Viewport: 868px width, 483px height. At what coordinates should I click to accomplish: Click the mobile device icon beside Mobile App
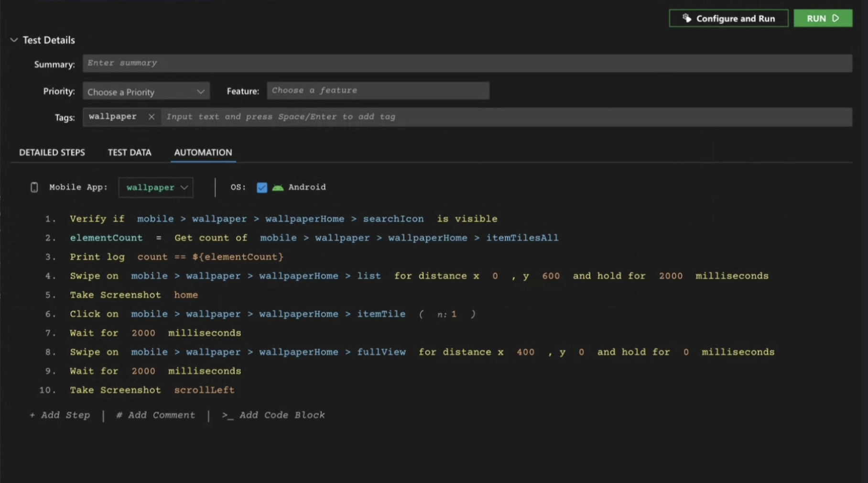point(34,187)
